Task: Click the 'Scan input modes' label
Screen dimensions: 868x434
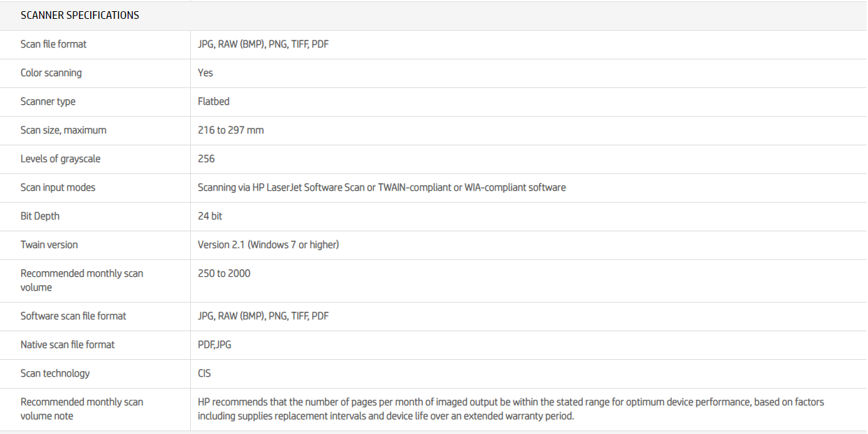Action: 58,187
